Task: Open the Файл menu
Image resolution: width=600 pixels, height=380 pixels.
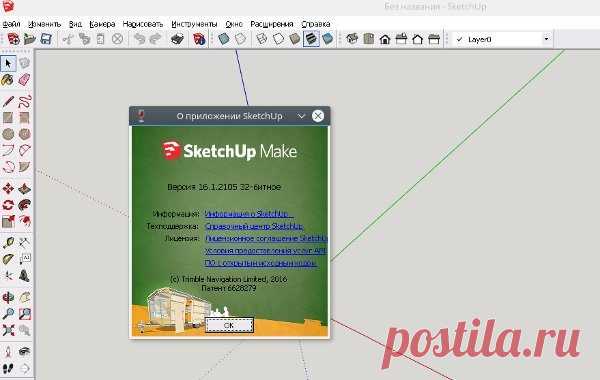Action: coord(11,24)
